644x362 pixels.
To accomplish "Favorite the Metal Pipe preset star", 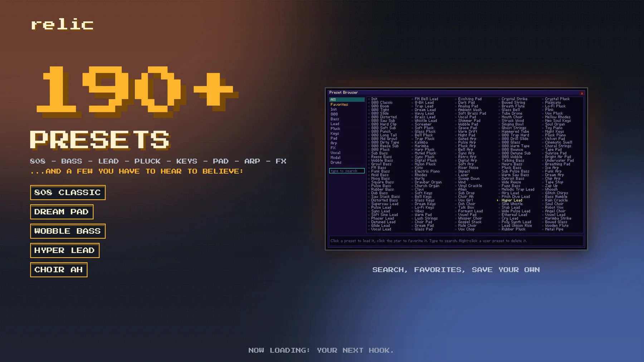I will coord(543,229).
